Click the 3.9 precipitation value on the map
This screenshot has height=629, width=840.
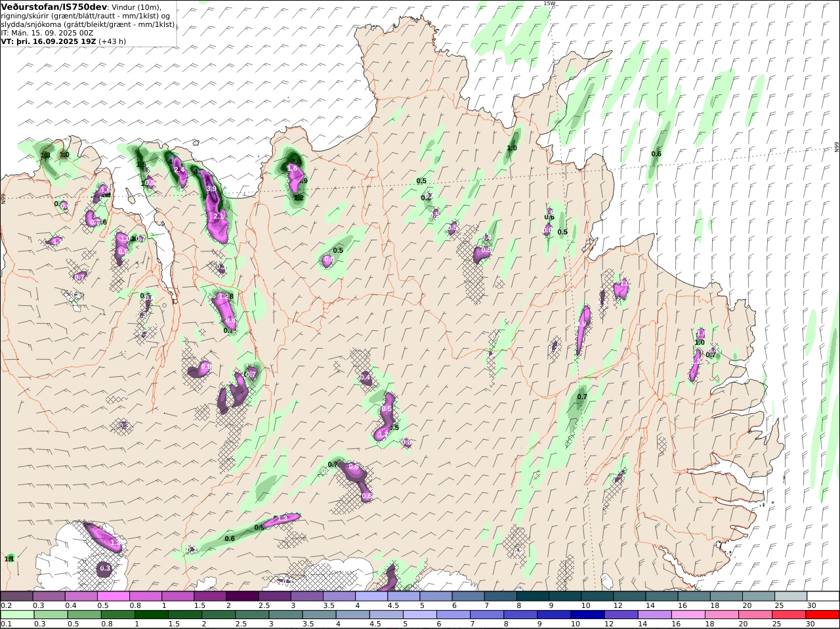pyautogui.click(x=211, y=188)
